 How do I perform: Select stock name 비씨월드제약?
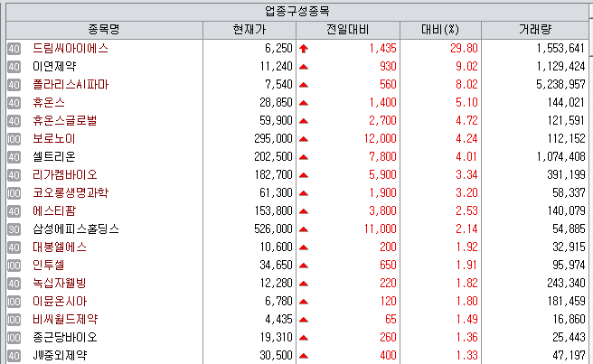point(65,320)
